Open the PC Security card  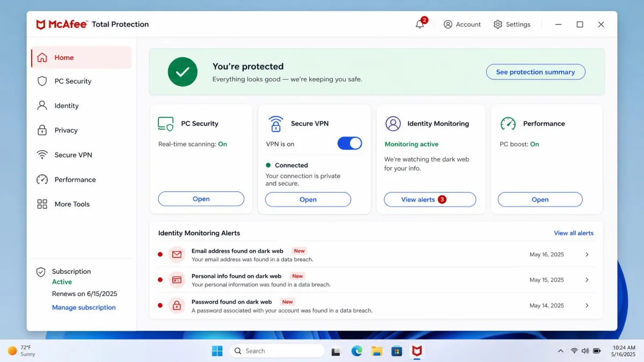201,199
